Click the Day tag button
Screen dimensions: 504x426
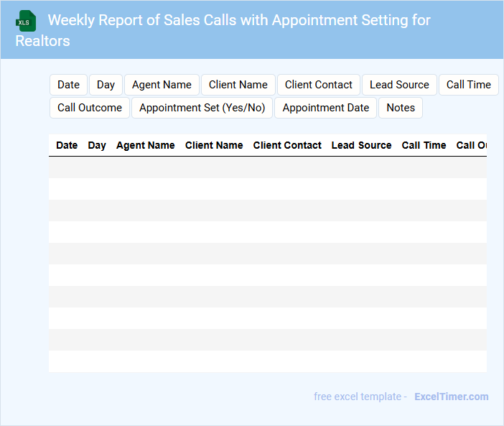106,85
